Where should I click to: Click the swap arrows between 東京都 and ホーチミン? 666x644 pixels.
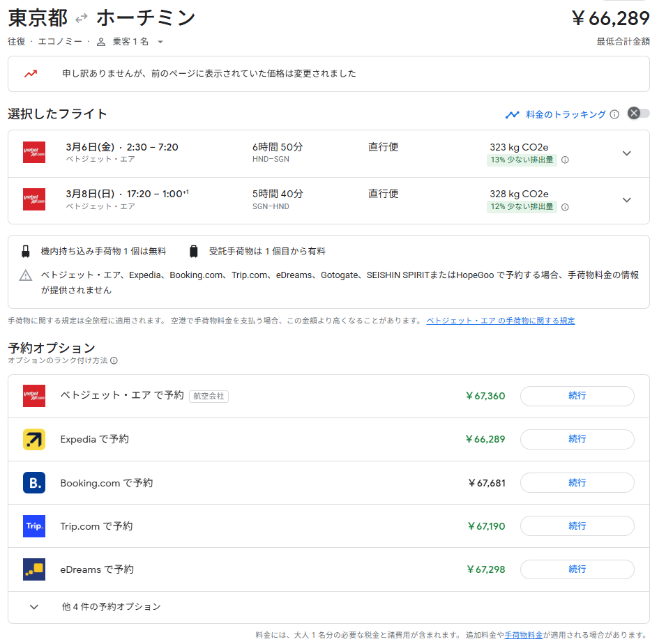82,19
